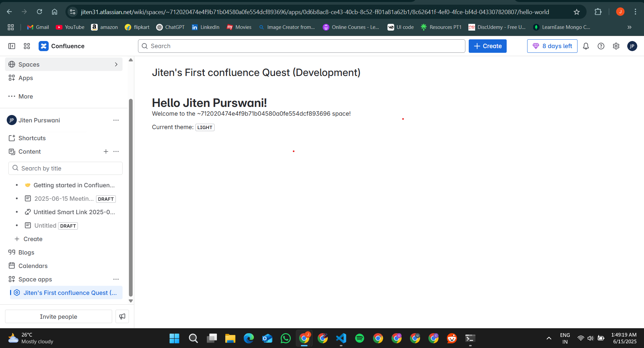Click the Invite people button
This screenshot has width=644, height=348.
tap(58, 316)
